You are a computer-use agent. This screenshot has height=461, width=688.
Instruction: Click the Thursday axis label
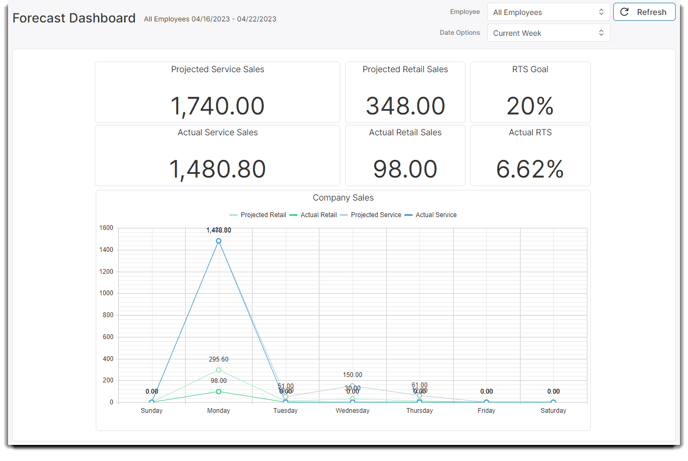pyautogui.click(x=419, y=411)
